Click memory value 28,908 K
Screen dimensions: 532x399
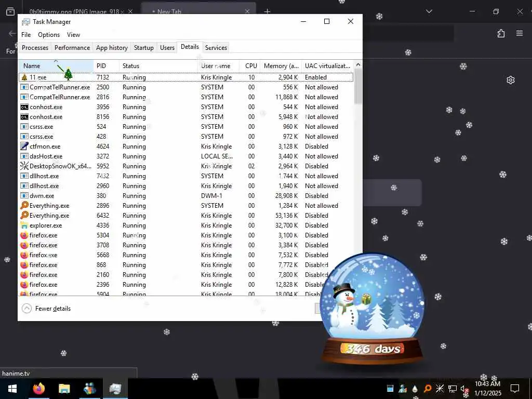pyautogui.click(x=286, y=196)
